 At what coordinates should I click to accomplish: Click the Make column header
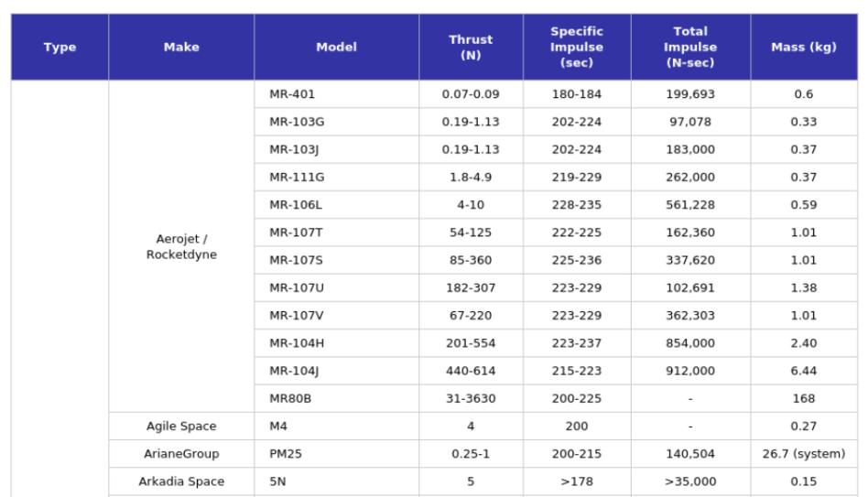point(181,48)
